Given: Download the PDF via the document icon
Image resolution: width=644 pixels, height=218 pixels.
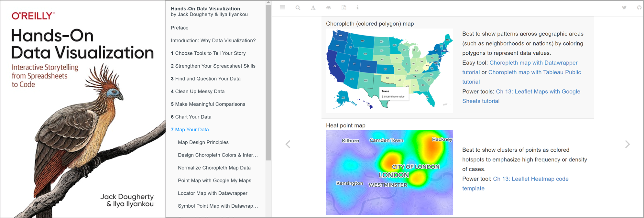Looking at the screenshot, I should [x=344, y=7].
